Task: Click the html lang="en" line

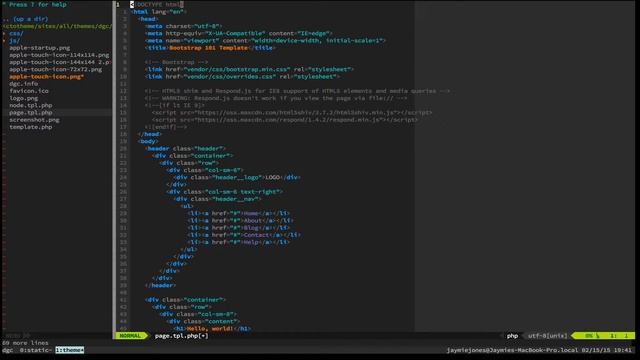Action: 158,12
